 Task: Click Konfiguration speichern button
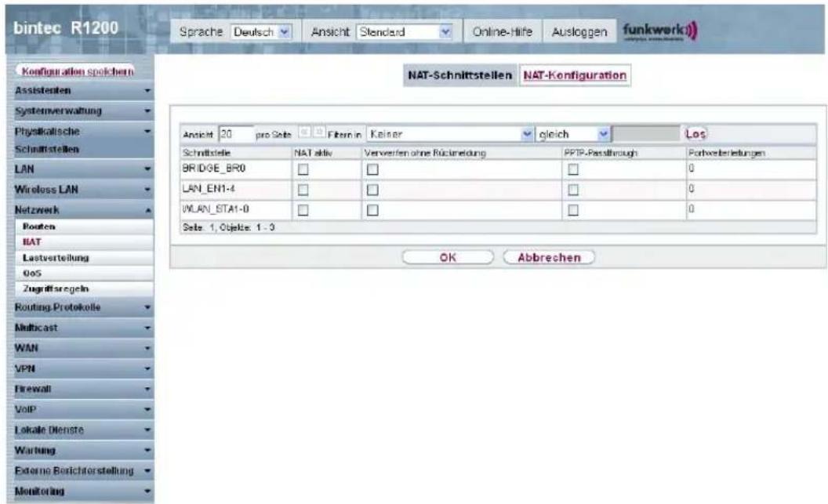coord(77,71)
